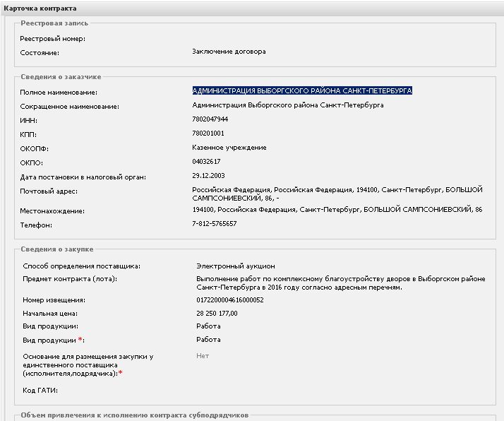Select the ИНН value 7802047944
504x421 pixels.
(x=210, y=119)
